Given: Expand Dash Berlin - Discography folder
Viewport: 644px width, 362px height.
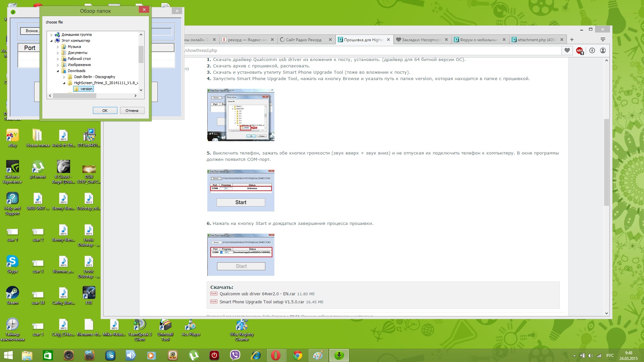Looking at the screenshot, I should point(64,77).
